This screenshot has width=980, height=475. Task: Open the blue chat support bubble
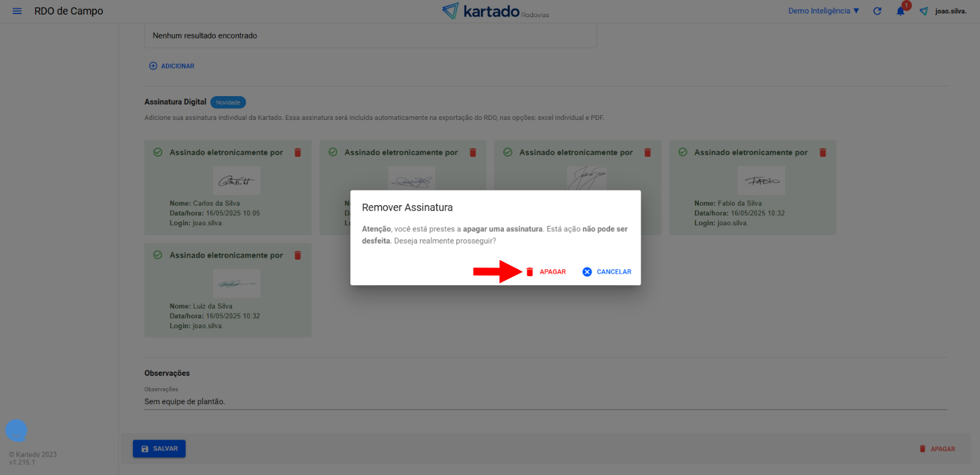click(16, 430)
